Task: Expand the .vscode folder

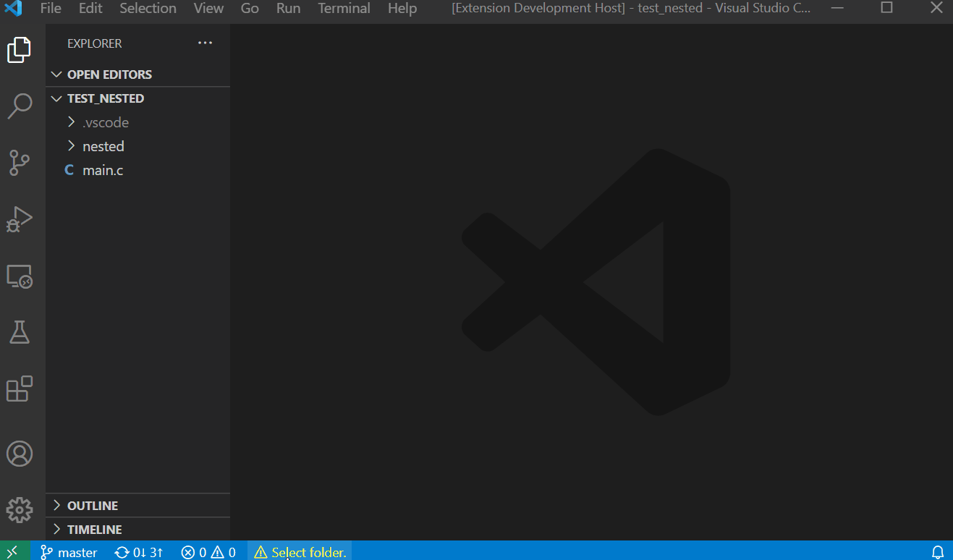Action: click(105, 122)
